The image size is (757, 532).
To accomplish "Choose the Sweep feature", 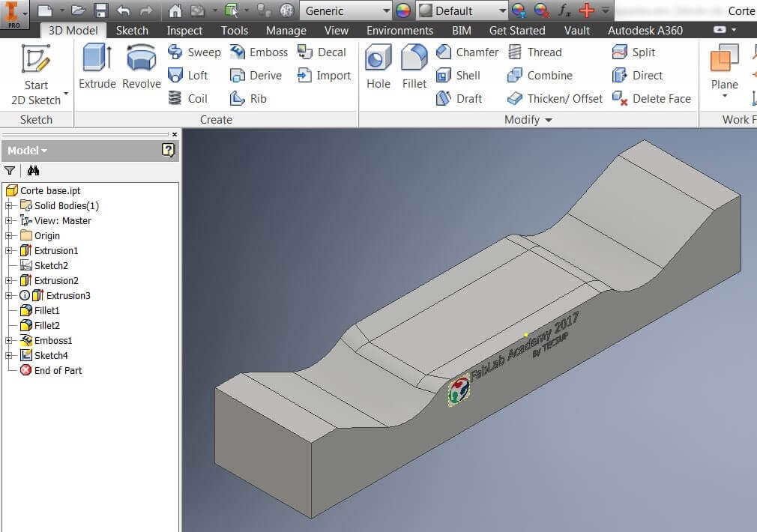I will (194, 52).
